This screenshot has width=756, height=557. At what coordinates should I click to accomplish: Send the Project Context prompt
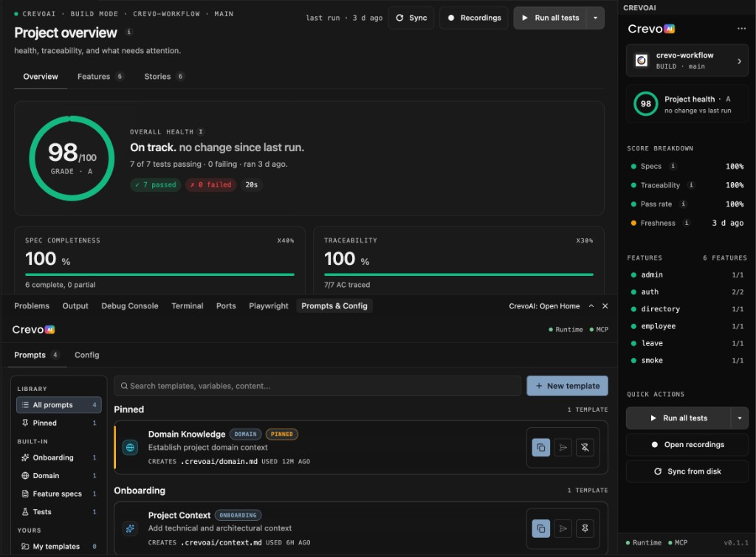(x=563, y=528)
